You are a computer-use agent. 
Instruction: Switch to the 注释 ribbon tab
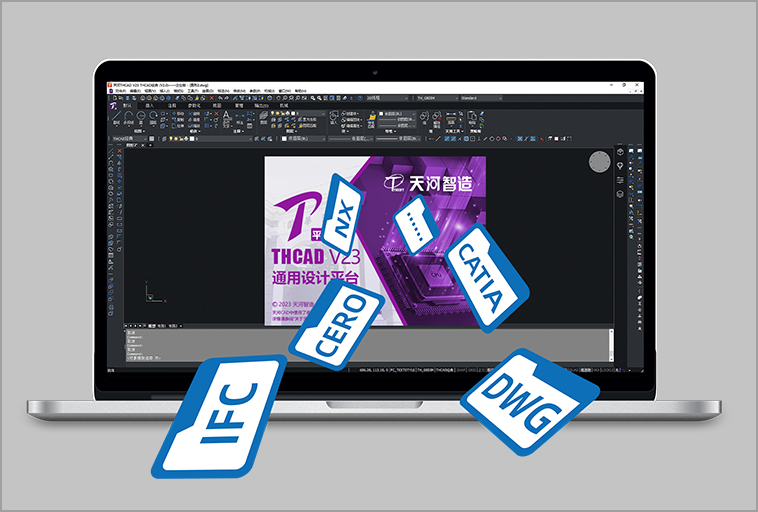172,105
